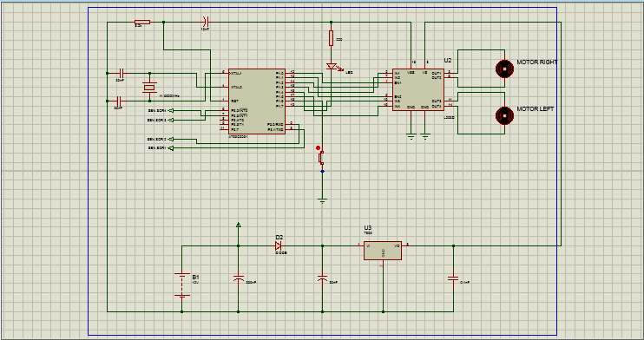
Task: Select the push button switch with red dot
Action: (322, 157)
